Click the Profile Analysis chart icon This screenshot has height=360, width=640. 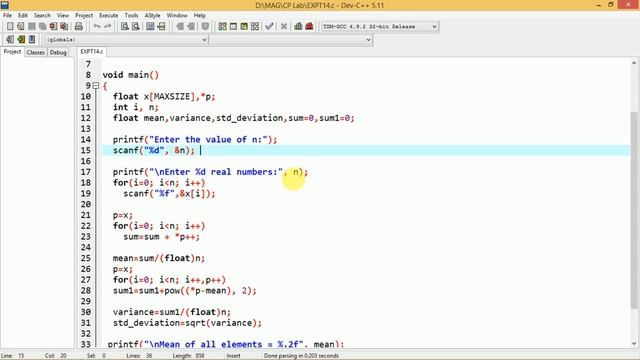(298, 27)
